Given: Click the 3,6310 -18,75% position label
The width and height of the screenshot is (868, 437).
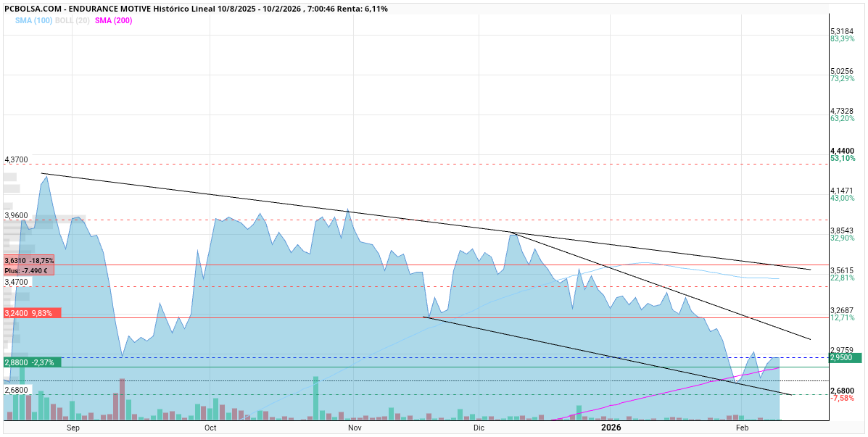Looking at the screenshot, I should 28,260.
